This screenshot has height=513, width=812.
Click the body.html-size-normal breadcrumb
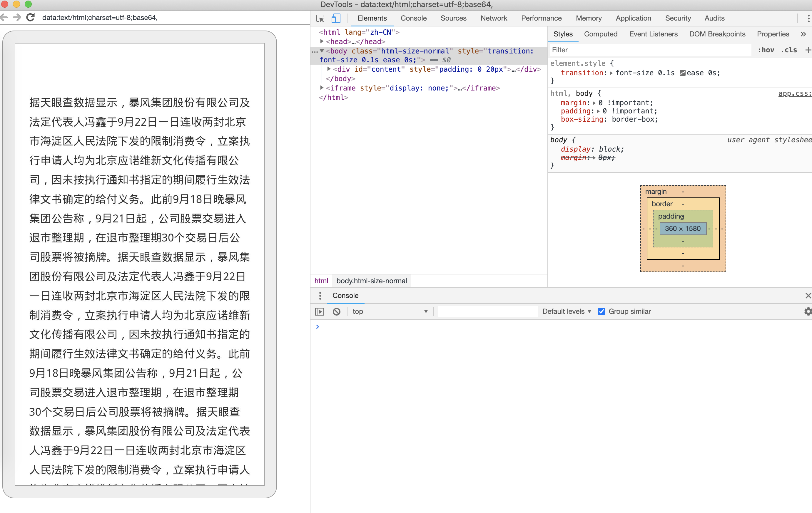click(x=371, y=280)
